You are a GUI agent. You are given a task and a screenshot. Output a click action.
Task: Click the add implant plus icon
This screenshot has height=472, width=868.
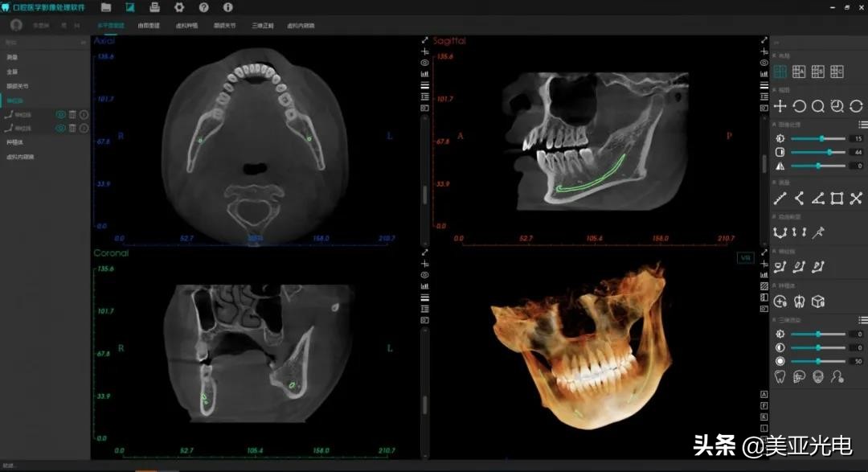coord(780,302)
